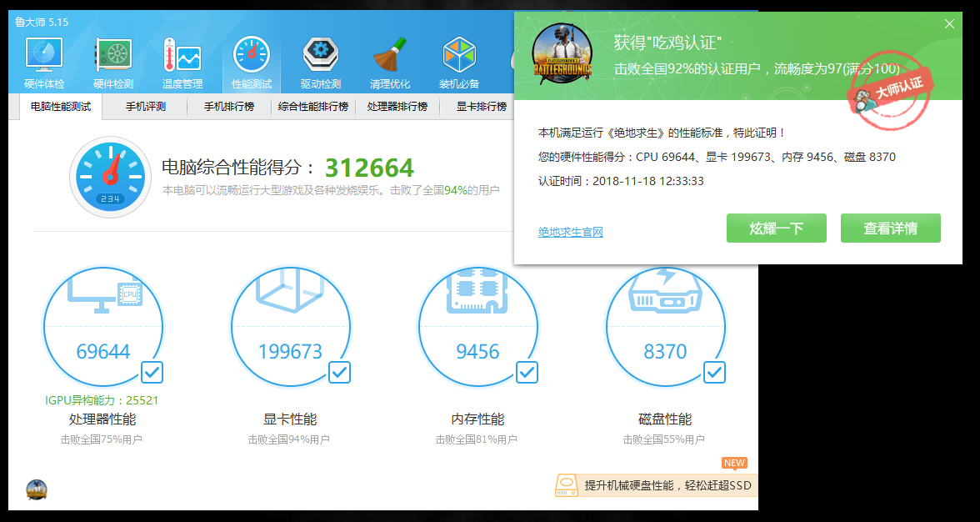Image resolution: width=980 pixels, height=522 pixels.
Task: Click 处理器性能 label
Action: (x=102, y=419)
